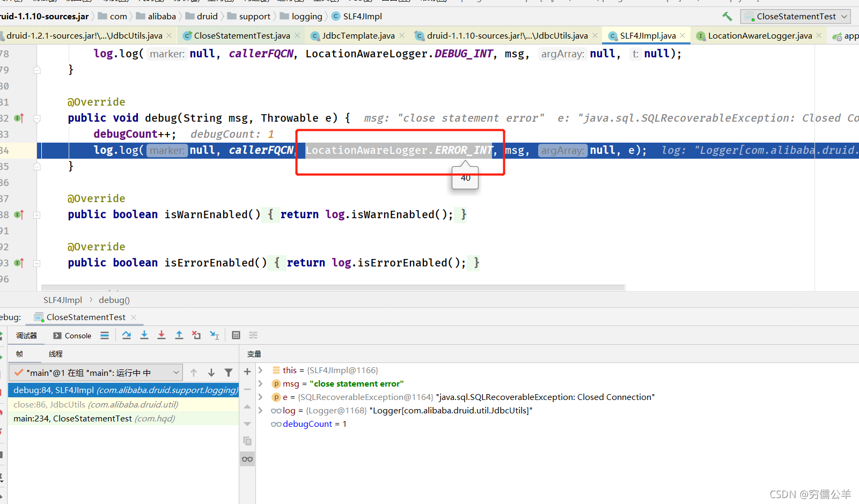Click the Remove Watch minus icon
The height and width of the screenshot is (504, 859).
[x=247, y=389]
